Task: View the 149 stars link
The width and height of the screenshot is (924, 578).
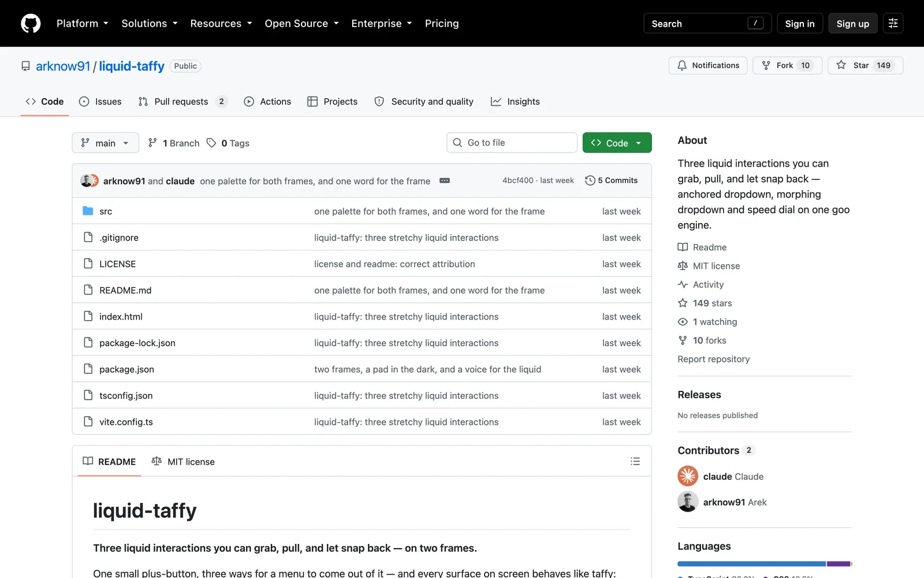Action: [x=705, y=303]
